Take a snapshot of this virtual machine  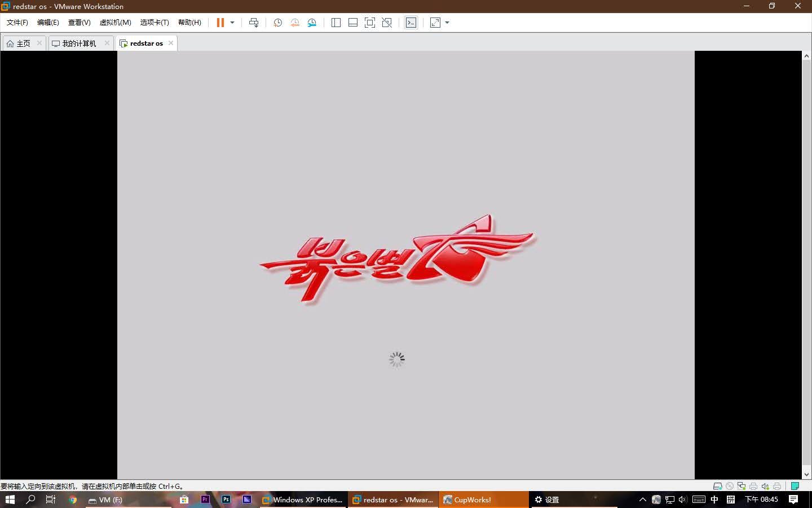click(277, 23)
